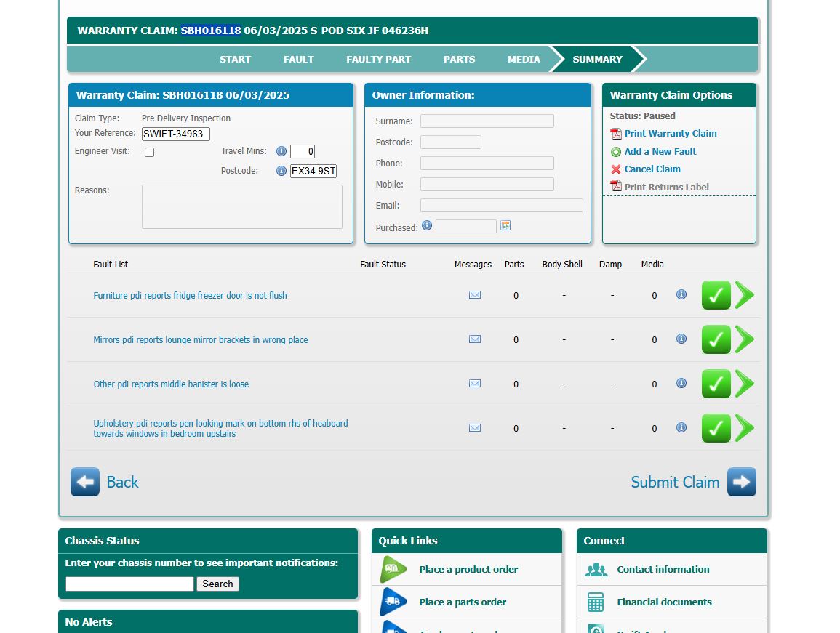This screenshot has height=633, width=840.
Task: Click the Reasons text area
Action: click(x=242, y=206)
